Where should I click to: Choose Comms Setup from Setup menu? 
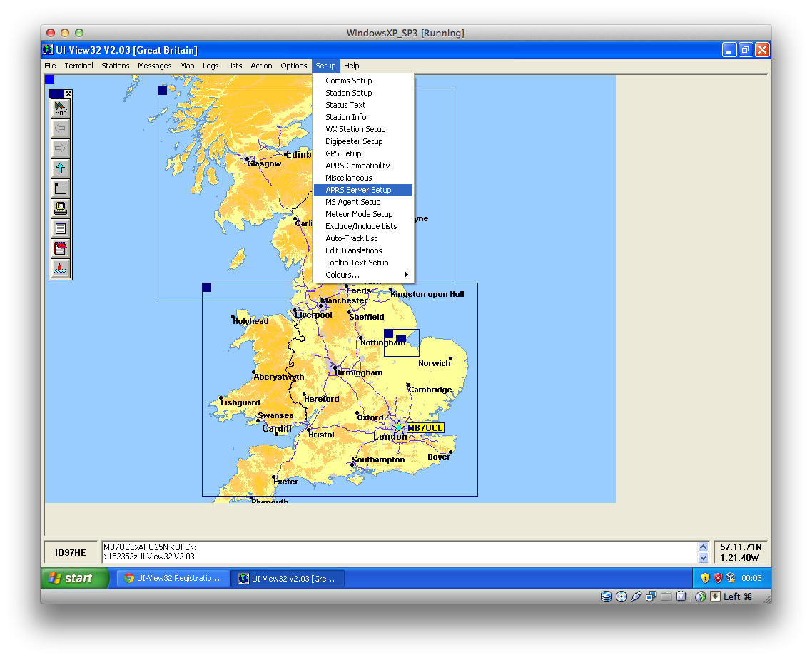tap(363, 81)
